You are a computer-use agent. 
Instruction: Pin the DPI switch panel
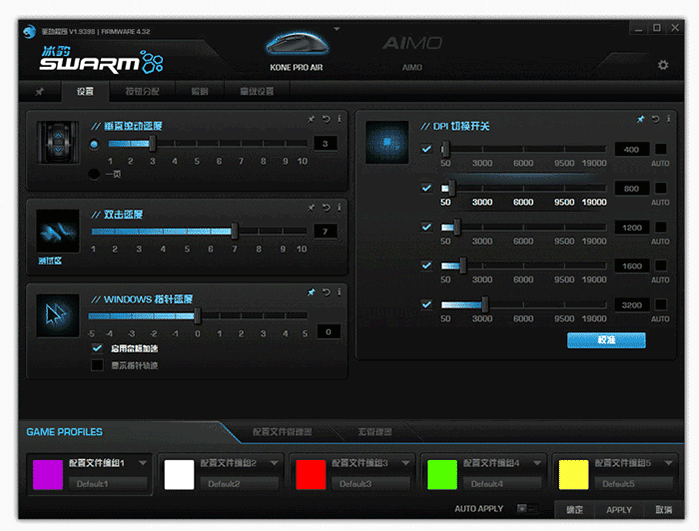click(641, 119)
